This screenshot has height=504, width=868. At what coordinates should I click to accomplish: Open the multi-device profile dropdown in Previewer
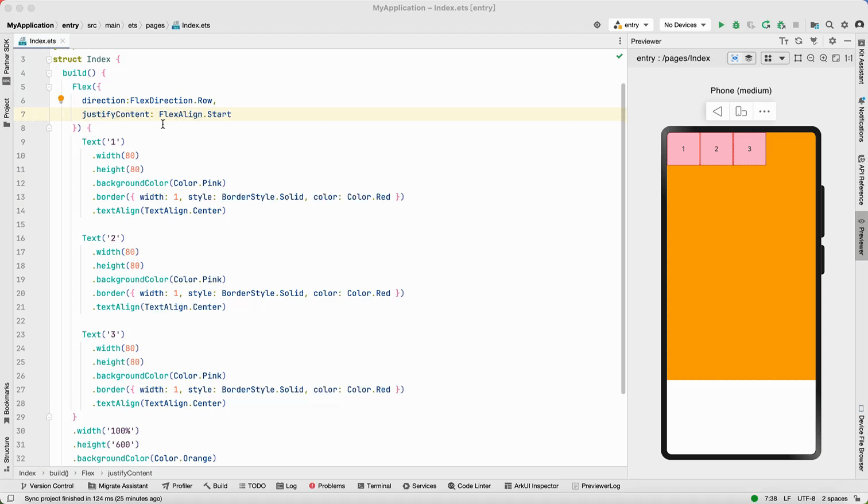tap(774, 59)
